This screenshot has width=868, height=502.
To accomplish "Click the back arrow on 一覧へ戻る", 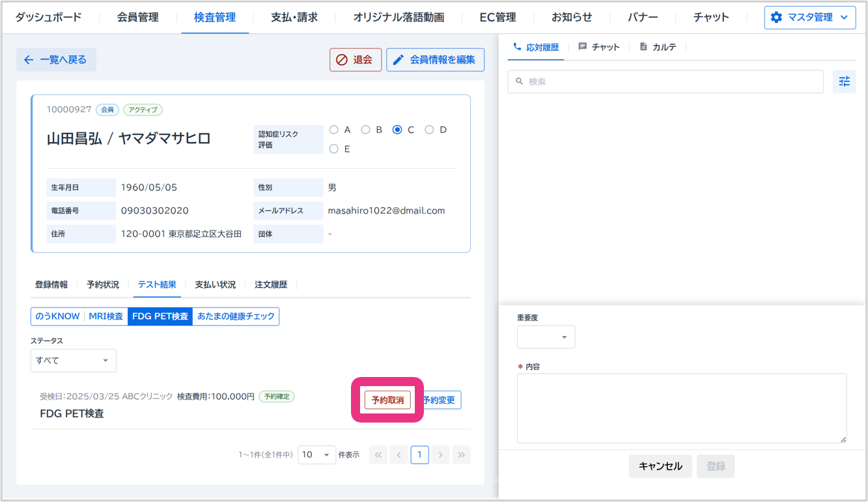I will click(x=29, y=60).
